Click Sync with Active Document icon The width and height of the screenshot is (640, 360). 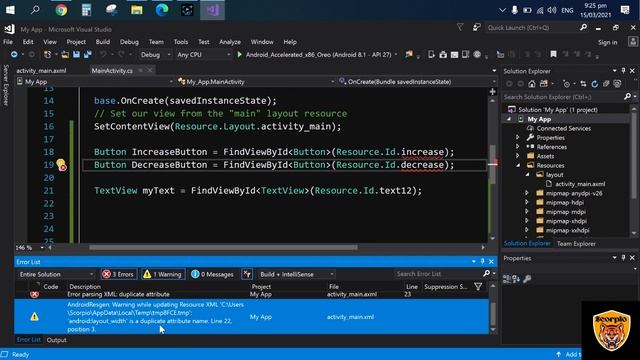pos(583,84)
